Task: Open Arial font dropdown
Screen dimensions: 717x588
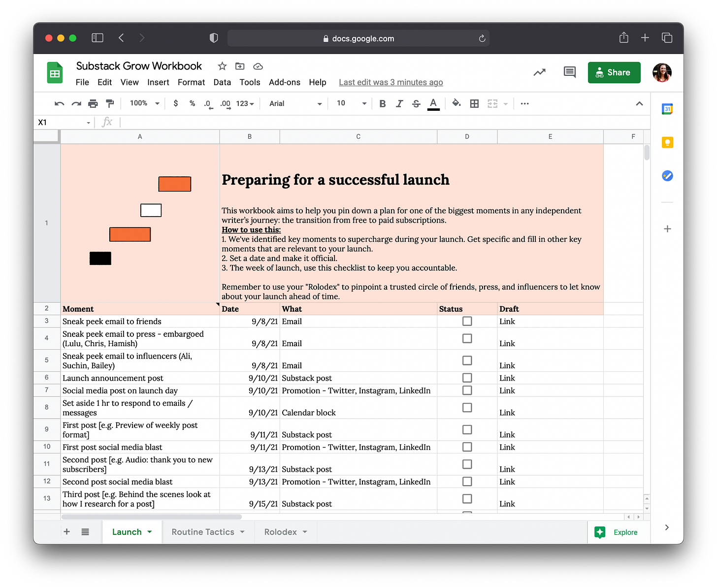Action: click(x=295, y=103)
